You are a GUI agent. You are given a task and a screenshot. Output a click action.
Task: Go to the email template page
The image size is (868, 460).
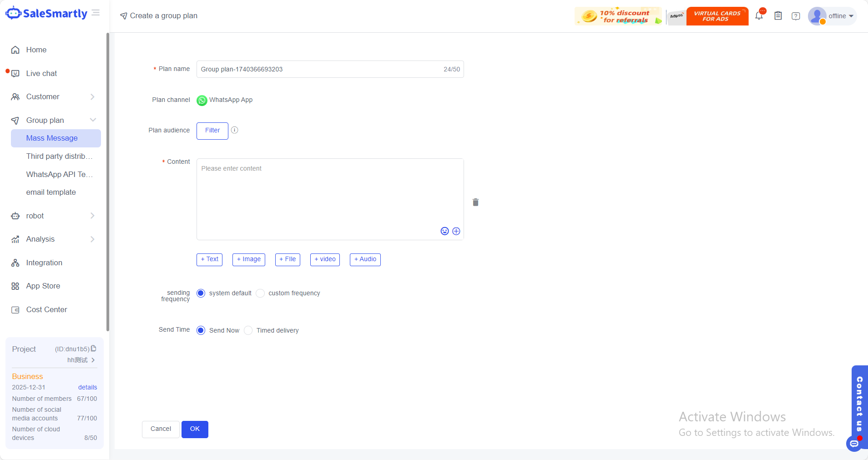point(51,192)
